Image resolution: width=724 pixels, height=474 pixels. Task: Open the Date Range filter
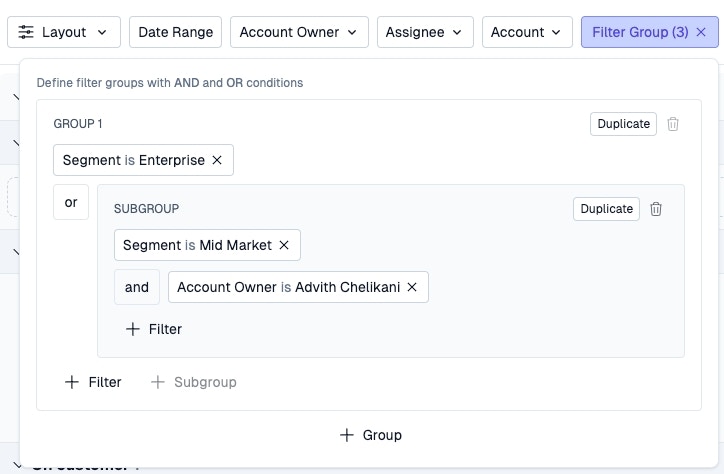[175, 32]
